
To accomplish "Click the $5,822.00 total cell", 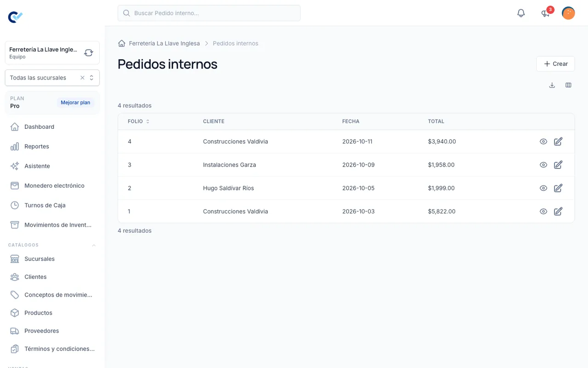I will [441, 212].
